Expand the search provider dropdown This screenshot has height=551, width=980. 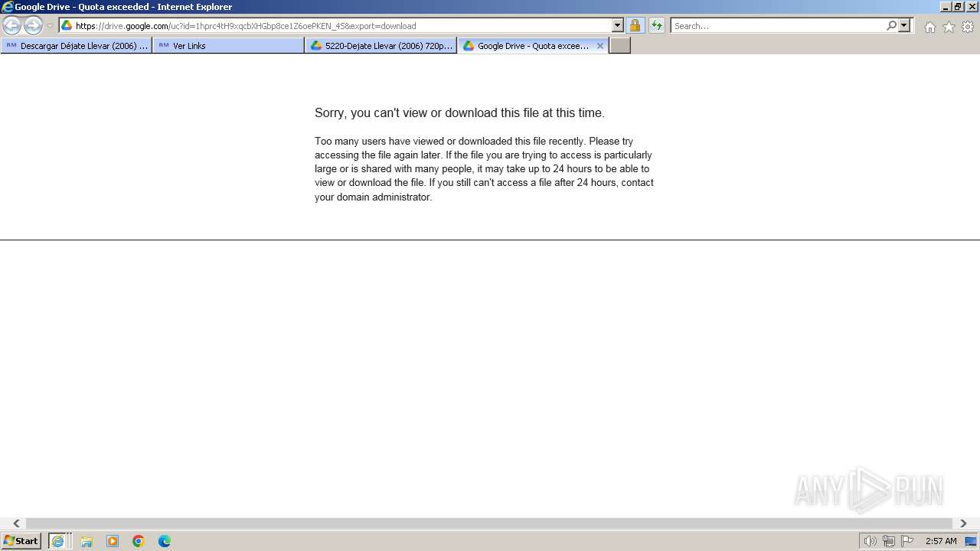tap(904, 25)
